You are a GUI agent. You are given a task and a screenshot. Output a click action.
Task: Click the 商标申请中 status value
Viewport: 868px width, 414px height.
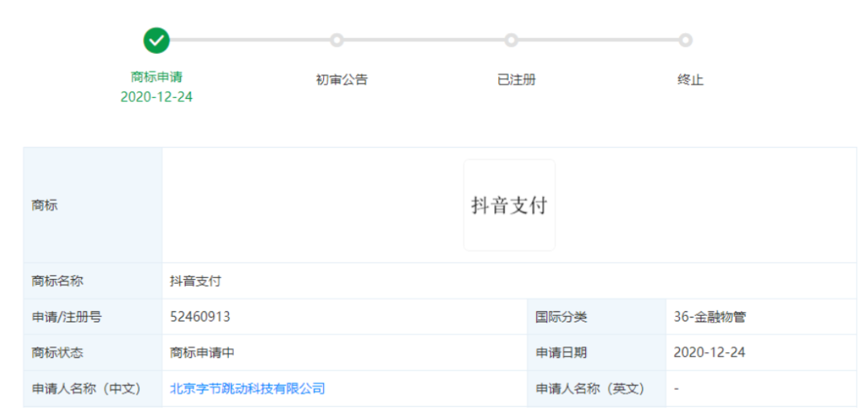(x=203, y=353)
